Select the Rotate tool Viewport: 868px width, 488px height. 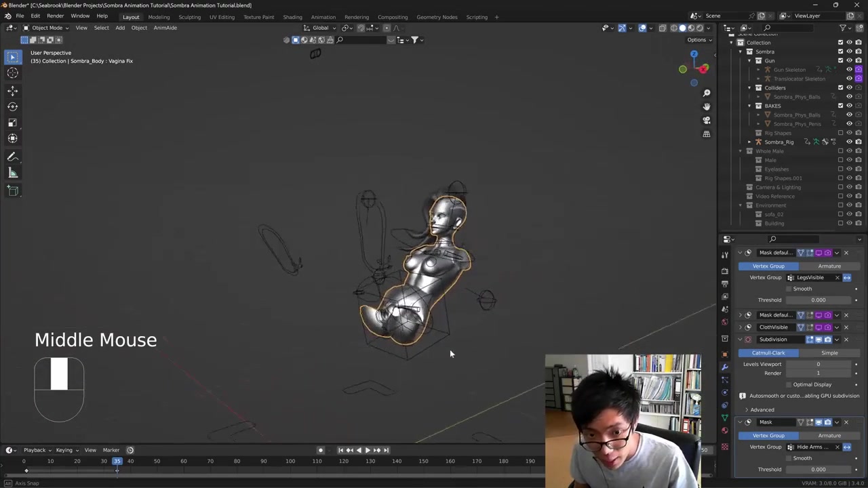(x=12, y=106)
